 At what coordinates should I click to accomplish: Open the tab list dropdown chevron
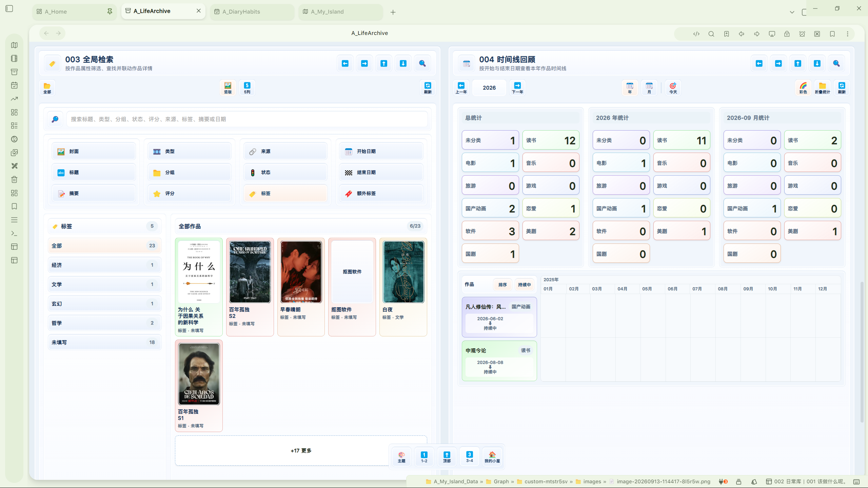(792, 12)
